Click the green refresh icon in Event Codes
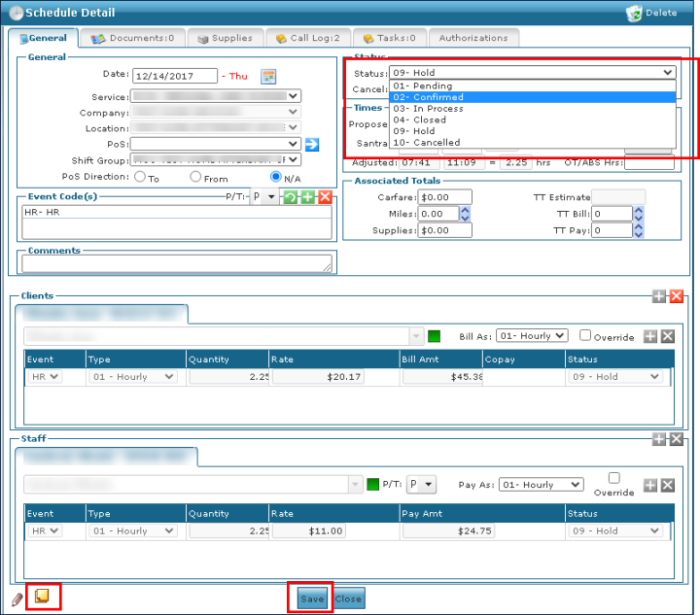Viewport: 700px width, 615px height. click(290, 197)
